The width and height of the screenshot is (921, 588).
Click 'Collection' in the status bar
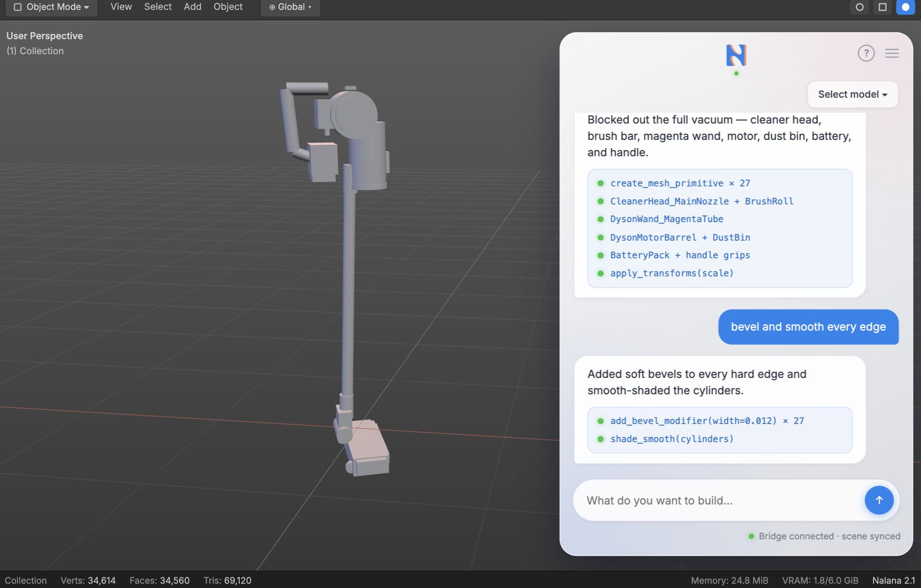[25, 580]
